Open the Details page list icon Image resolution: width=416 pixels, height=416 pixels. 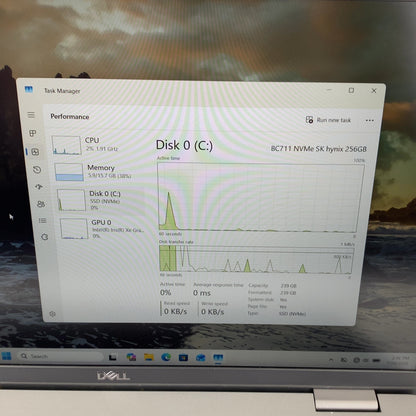43,221
